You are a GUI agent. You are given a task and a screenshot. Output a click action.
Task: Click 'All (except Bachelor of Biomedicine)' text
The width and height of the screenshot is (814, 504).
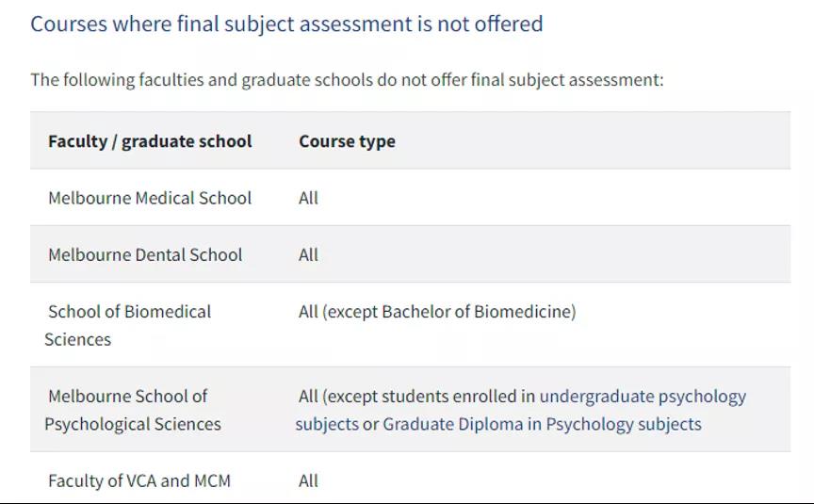tap(437, 312)
